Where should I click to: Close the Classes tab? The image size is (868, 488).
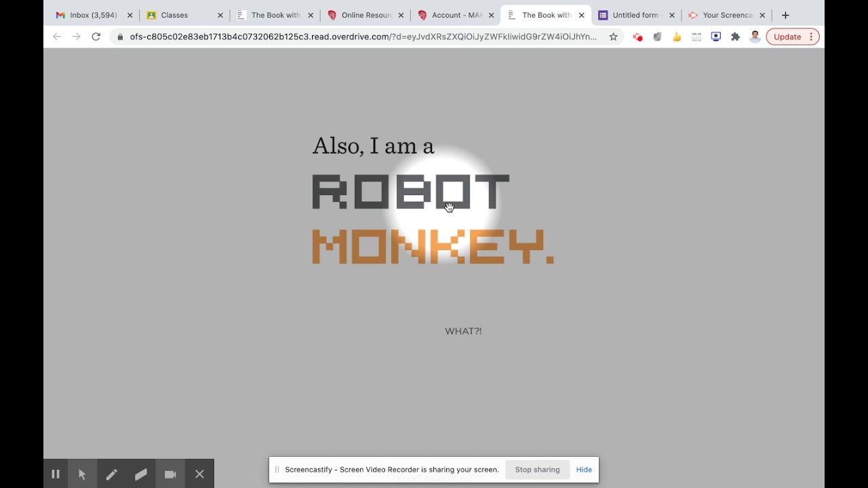[220, 15]
